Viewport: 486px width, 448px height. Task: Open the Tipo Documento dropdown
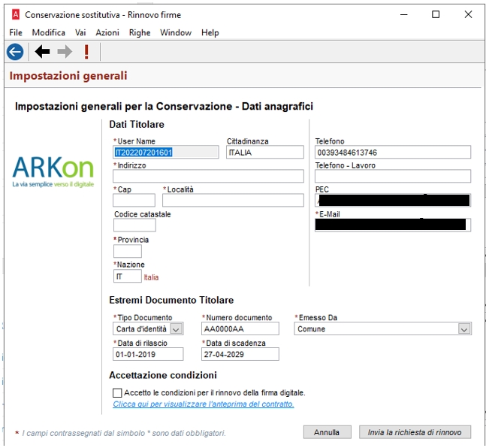click(176, 329)
